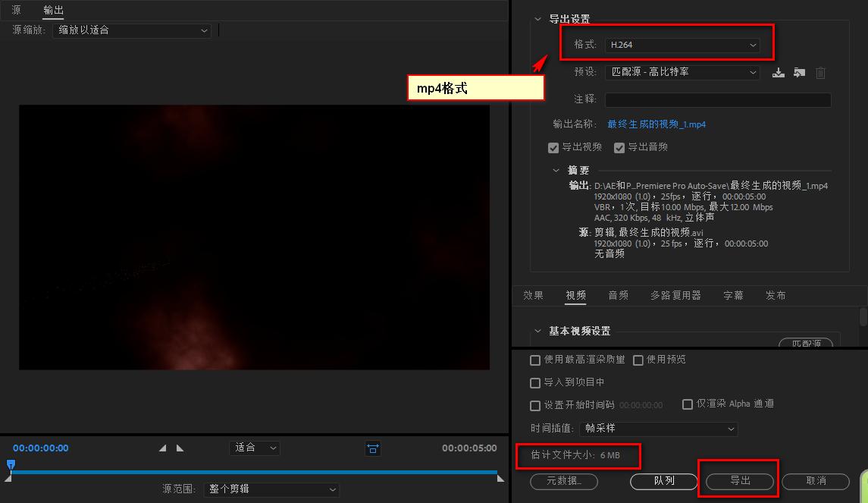Check the 导入到项目中 box

[535, 383]
